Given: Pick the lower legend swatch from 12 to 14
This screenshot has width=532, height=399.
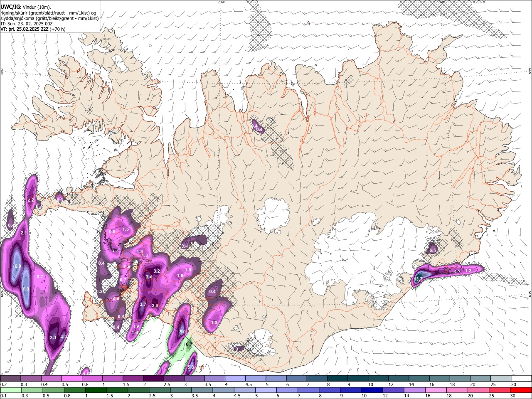Looking at the screenshot, I should [x=394, y=390].
